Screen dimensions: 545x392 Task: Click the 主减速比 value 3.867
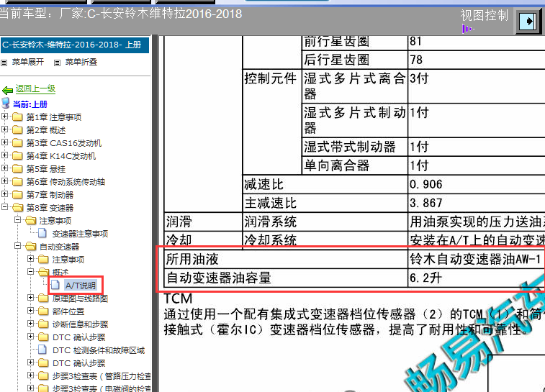tap(425, 203)
